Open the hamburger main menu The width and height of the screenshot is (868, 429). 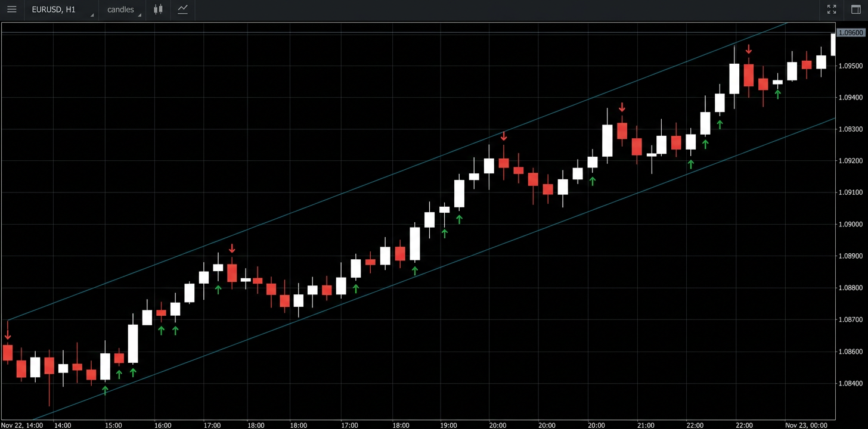click(x=11, y=10)
